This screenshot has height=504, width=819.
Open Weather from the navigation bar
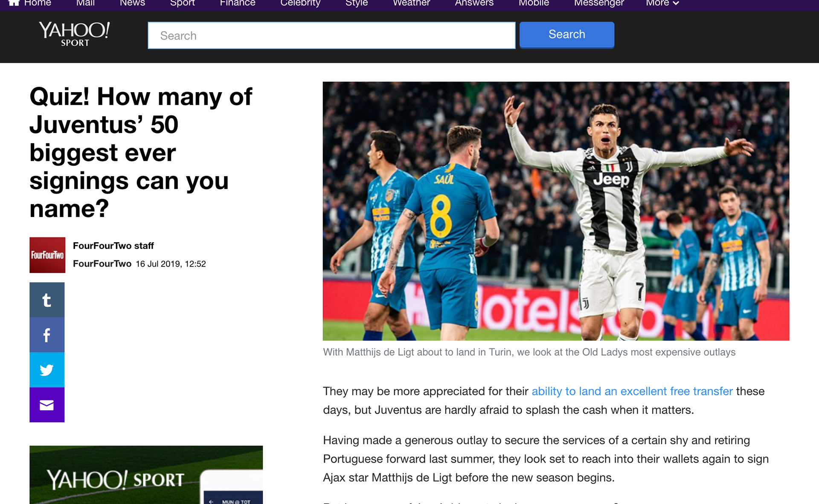click(411, 3)
